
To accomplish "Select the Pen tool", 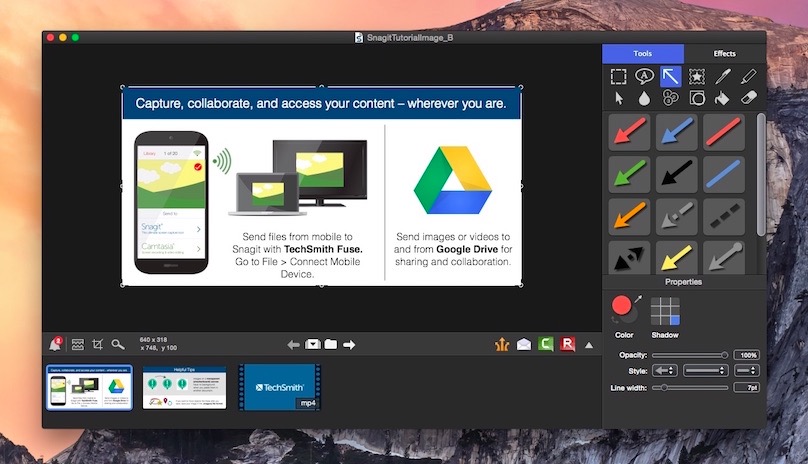I will [x=722, y=76].
